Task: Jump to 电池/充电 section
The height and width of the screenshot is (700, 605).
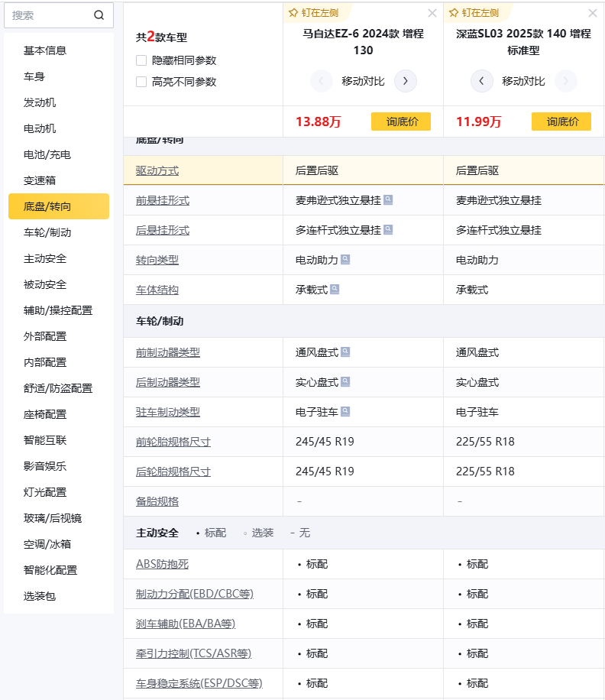Action: pos(47,154)
